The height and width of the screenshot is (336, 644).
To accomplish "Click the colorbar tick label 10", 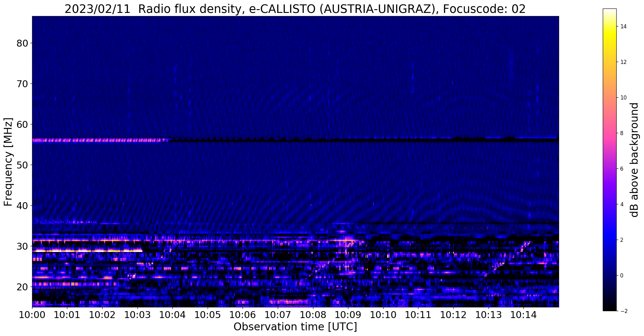I will click(x=623, y=98).
